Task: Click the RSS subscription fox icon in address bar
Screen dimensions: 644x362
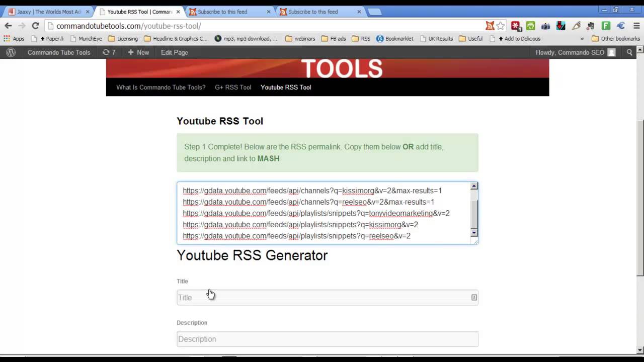Action: point(490,26)
